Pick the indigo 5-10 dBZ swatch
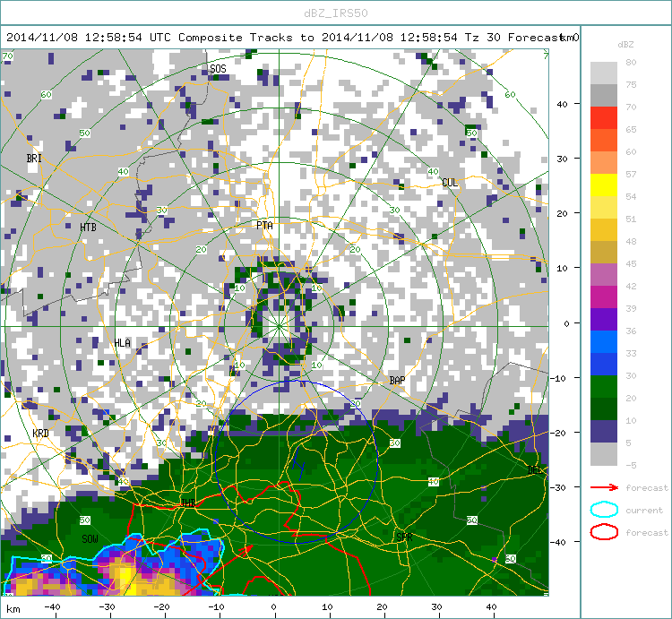 click(603, 431)
